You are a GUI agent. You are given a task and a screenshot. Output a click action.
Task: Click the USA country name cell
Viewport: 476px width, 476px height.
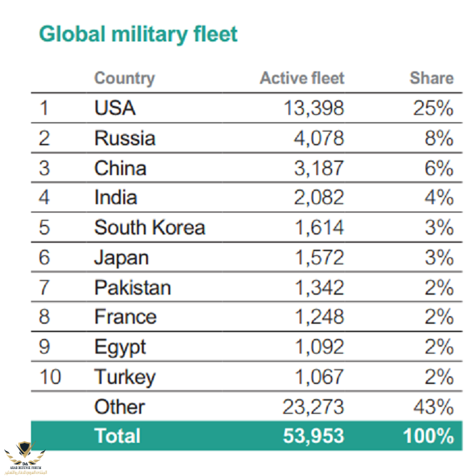115,108
